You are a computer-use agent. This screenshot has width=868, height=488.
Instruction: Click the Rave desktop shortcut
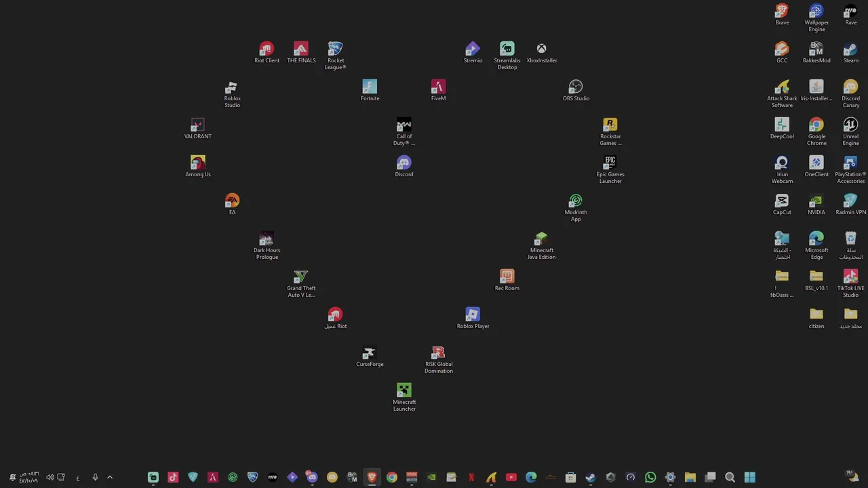(850, 14)
